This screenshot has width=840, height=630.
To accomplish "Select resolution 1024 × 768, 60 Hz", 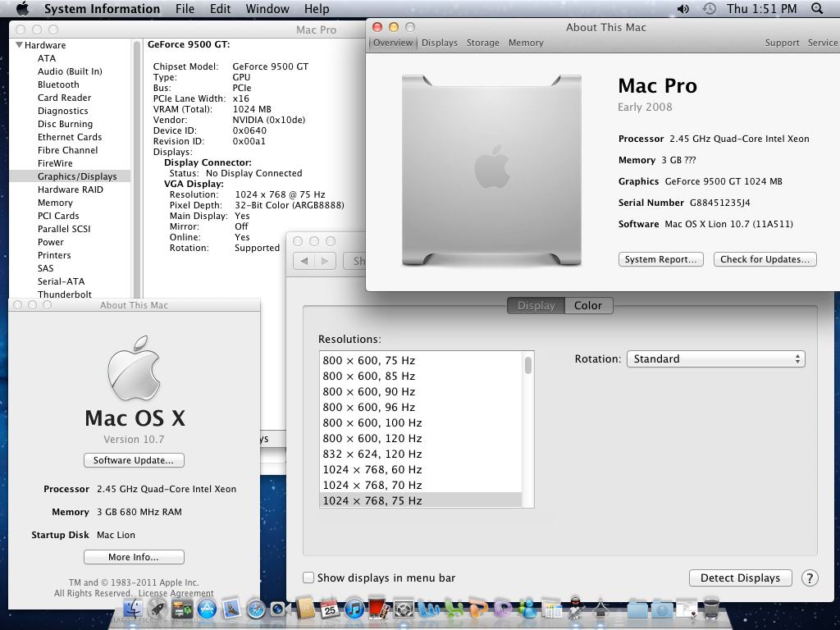I will (421, 470).
